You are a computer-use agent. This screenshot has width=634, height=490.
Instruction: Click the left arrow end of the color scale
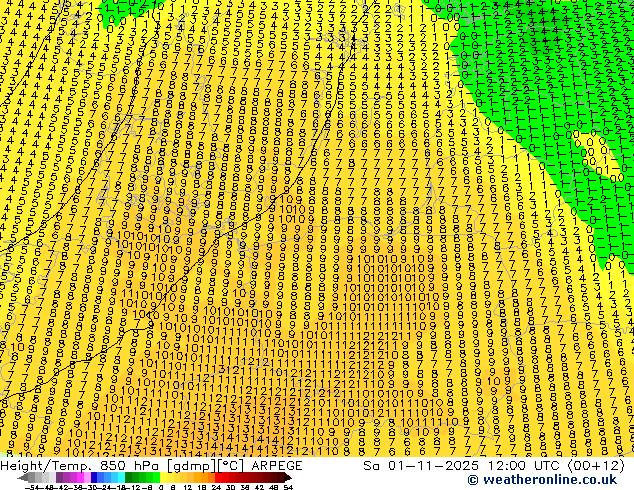(x=23, y=477)
